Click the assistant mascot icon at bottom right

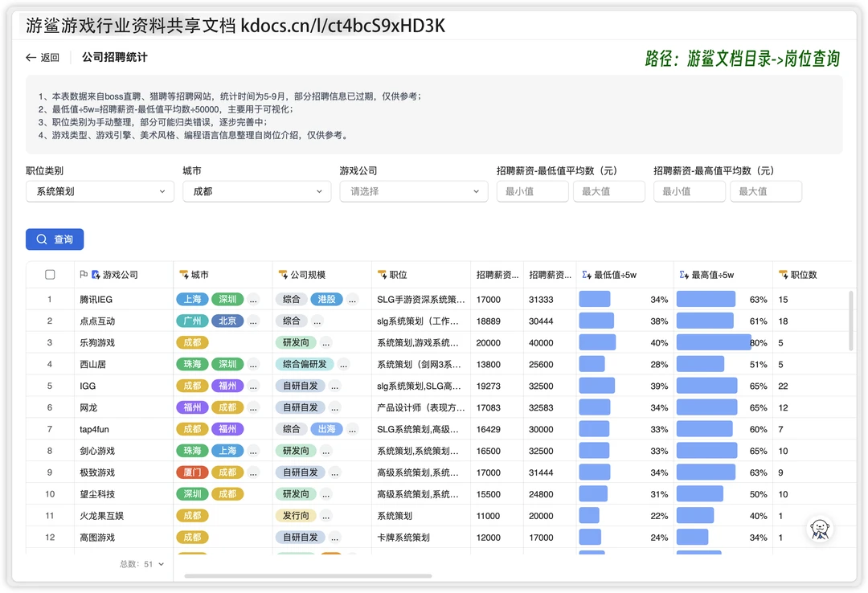820,529
